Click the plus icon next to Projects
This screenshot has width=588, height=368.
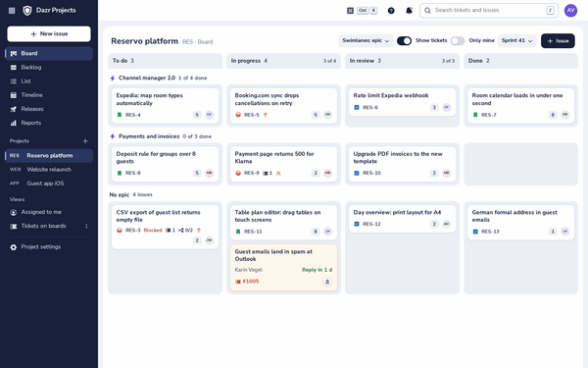(x=85, y=141)
